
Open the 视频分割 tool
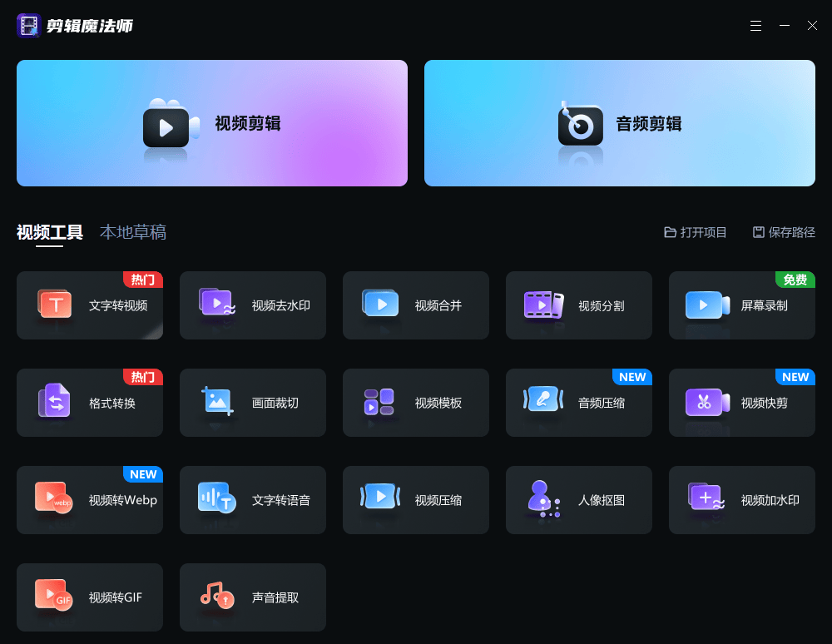point(578,305)
